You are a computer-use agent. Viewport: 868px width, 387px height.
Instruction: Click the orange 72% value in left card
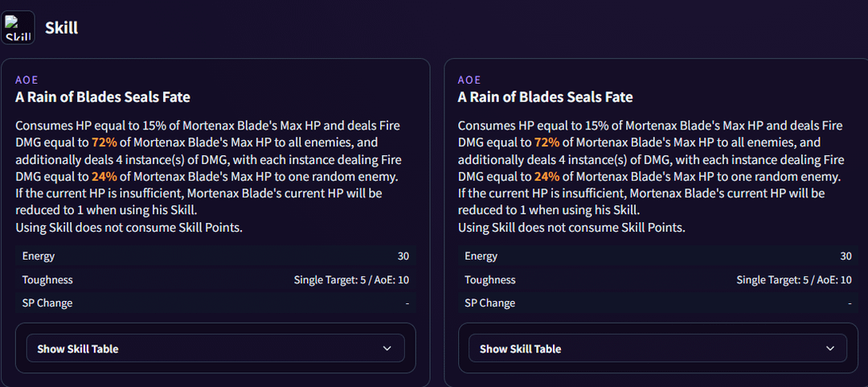104,142
